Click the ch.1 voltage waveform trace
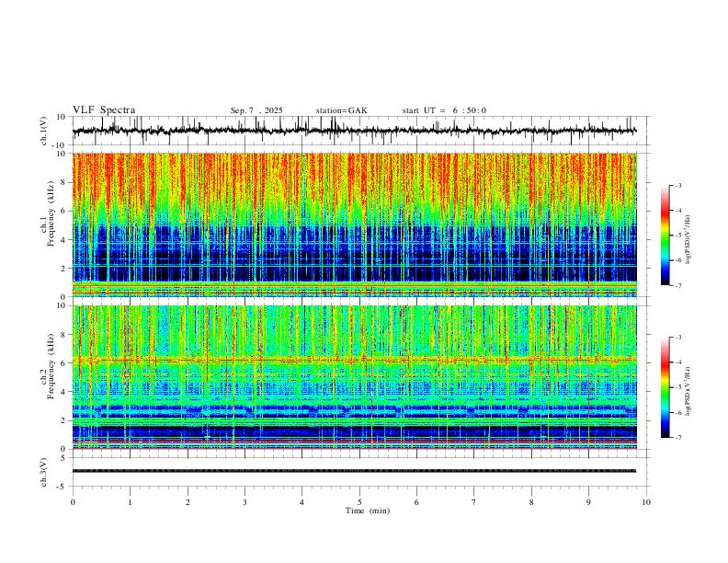 354,131
